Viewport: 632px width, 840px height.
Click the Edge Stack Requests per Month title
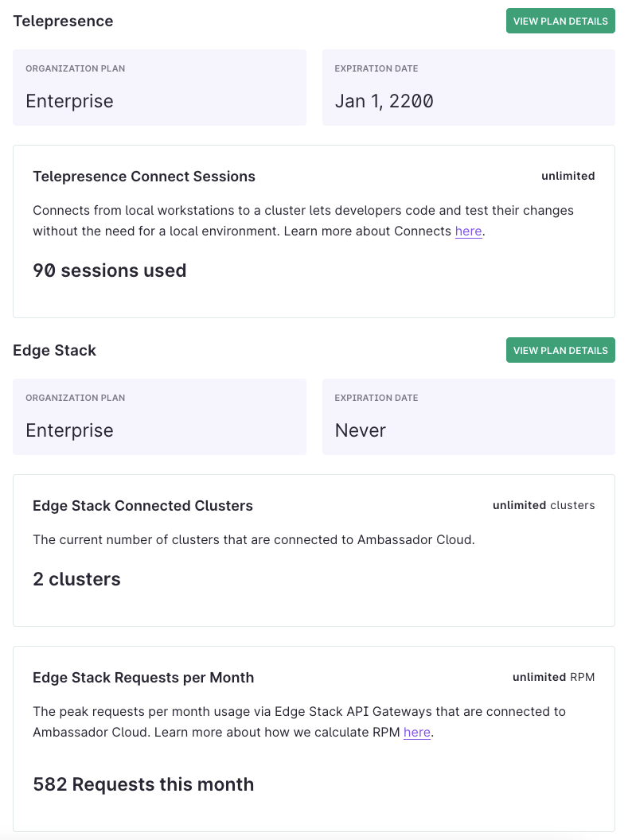pos(143,678)
